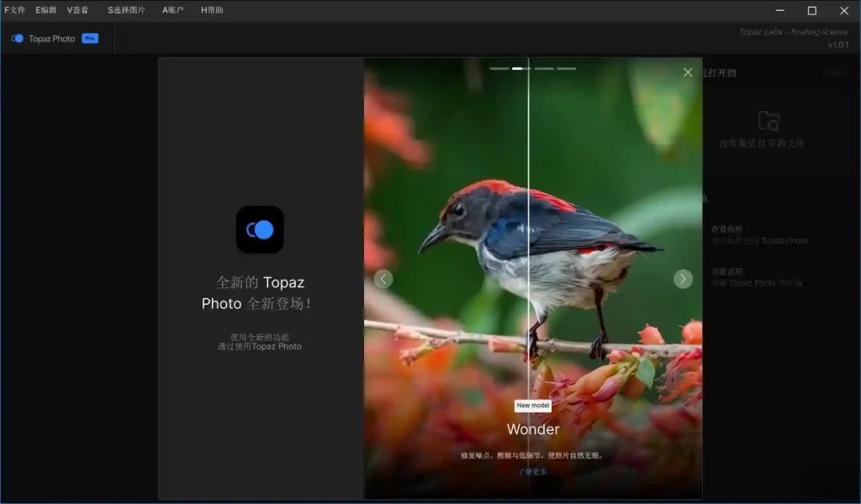Image resolution: width=861 pixels, height=504 pixels.
Task: Select the last carousel page indicator dot
Action: 568,68
